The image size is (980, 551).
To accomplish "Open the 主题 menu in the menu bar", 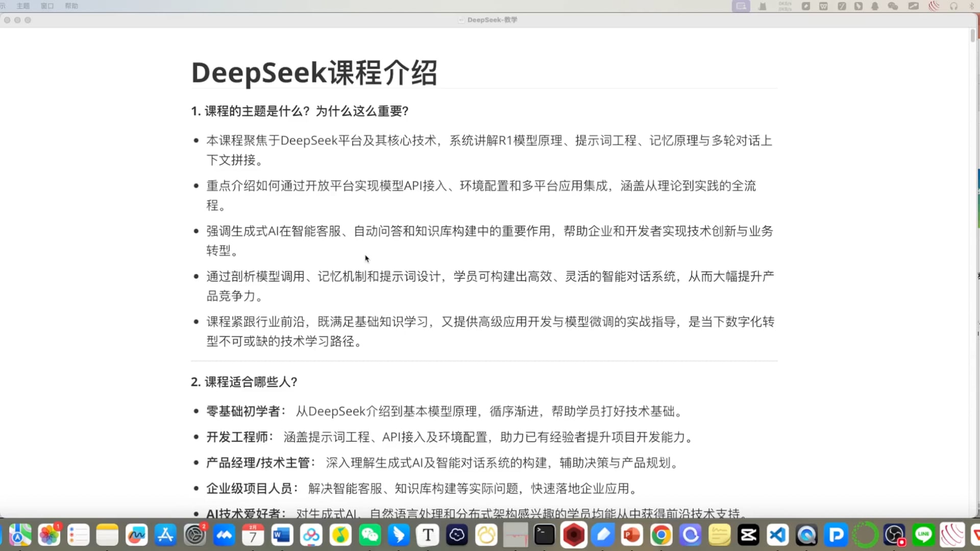I will pyautogui.click(x=22, y=6).
